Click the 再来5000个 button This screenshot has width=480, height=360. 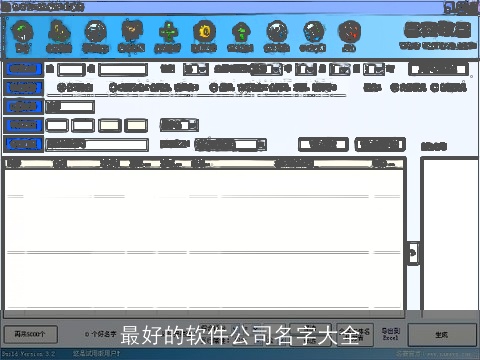[x=30, y=334]
